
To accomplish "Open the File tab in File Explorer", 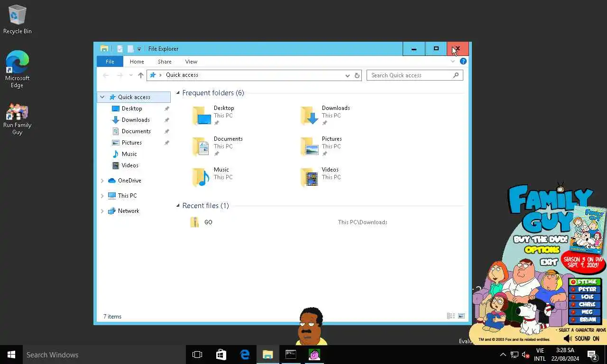I will click(110, 62).
